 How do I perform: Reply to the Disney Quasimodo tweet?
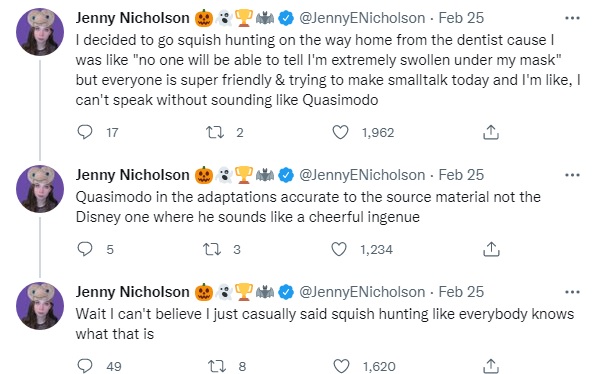point(85,249)
